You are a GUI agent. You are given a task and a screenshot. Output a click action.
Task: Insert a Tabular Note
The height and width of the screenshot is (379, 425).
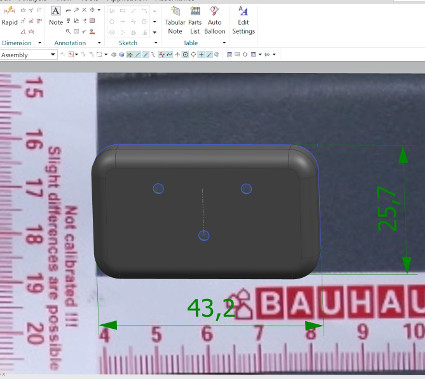tap(175, 21)
